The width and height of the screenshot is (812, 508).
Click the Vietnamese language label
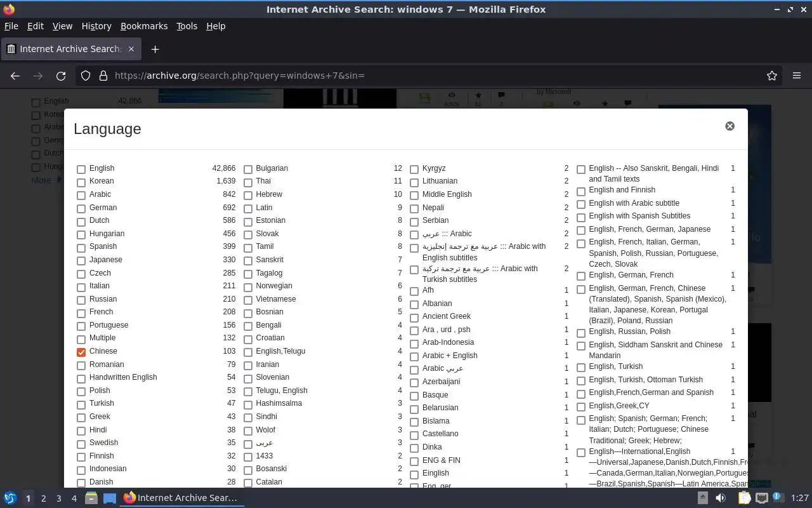[276, 299]
